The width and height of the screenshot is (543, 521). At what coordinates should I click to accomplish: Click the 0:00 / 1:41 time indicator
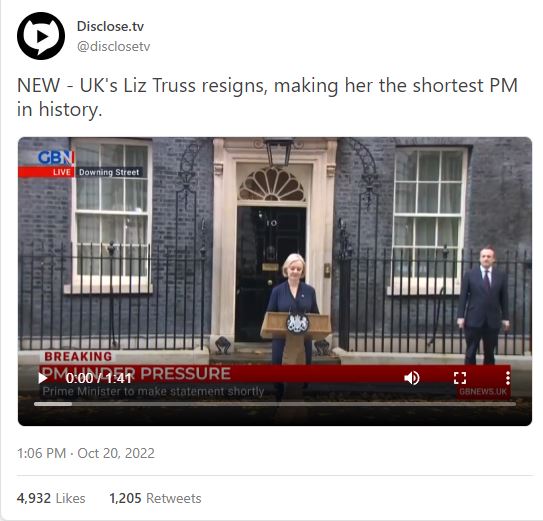point(99,378)
